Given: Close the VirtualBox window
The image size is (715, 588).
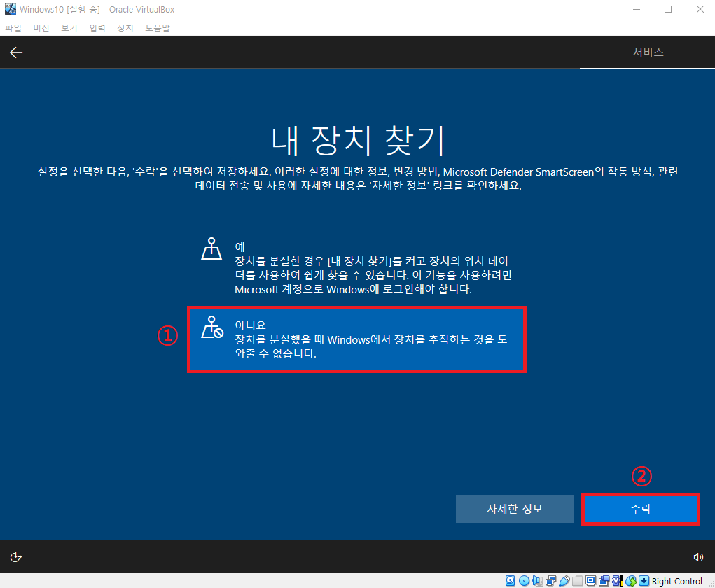Looking at the screenshot, I should 700,9.
